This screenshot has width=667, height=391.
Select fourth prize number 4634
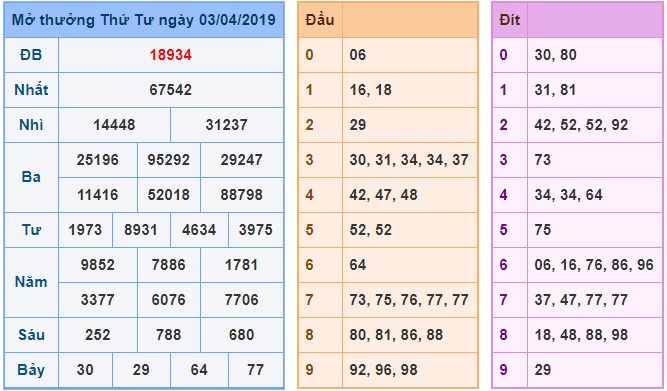point(199,230)
